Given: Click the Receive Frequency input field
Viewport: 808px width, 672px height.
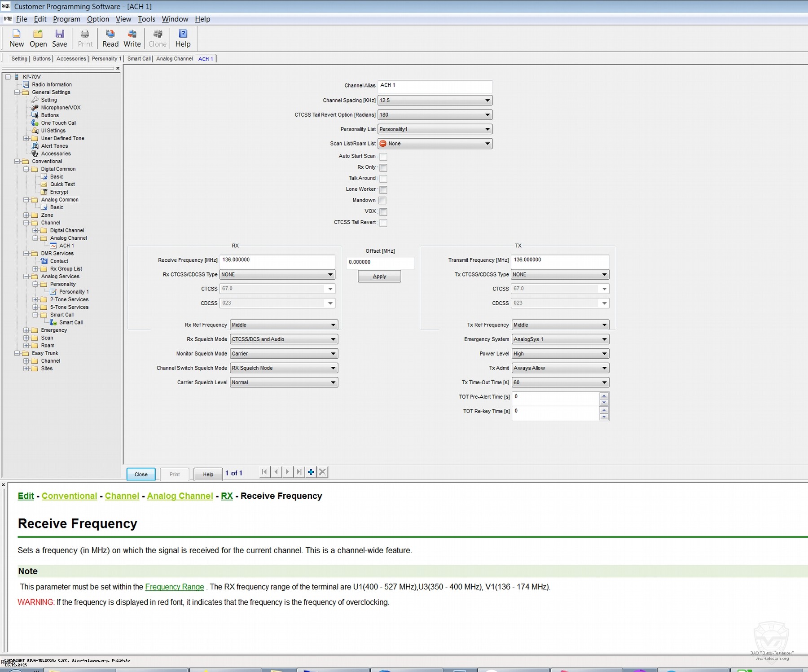Looking at the screenshot, I should pyautogui.click(x=277, y=260).
